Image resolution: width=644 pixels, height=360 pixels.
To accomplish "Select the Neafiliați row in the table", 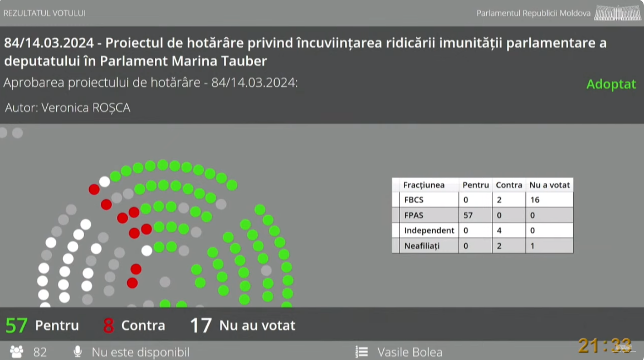I will pyautogui.click(x=422, y=245).
